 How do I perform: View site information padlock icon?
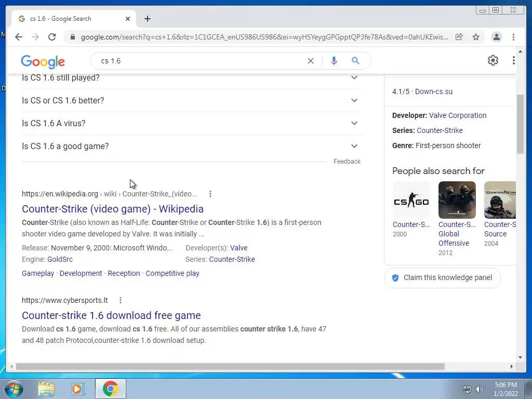click(x=72, y=37)
